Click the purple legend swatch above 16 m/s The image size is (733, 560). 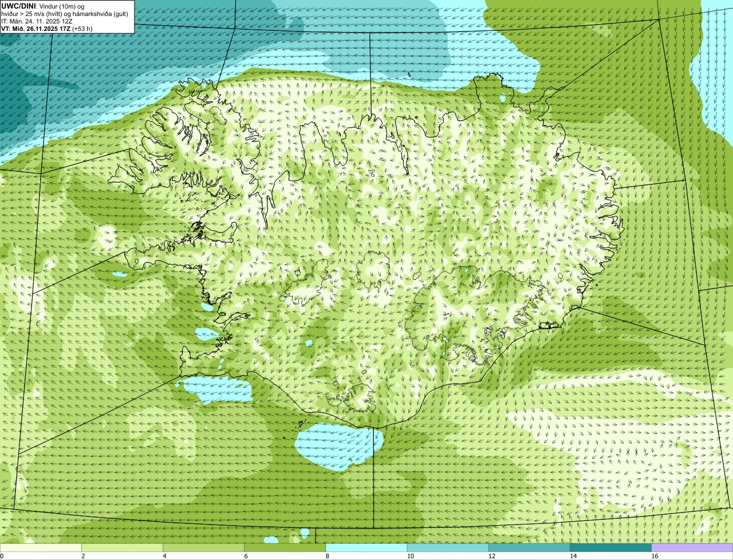692,547
